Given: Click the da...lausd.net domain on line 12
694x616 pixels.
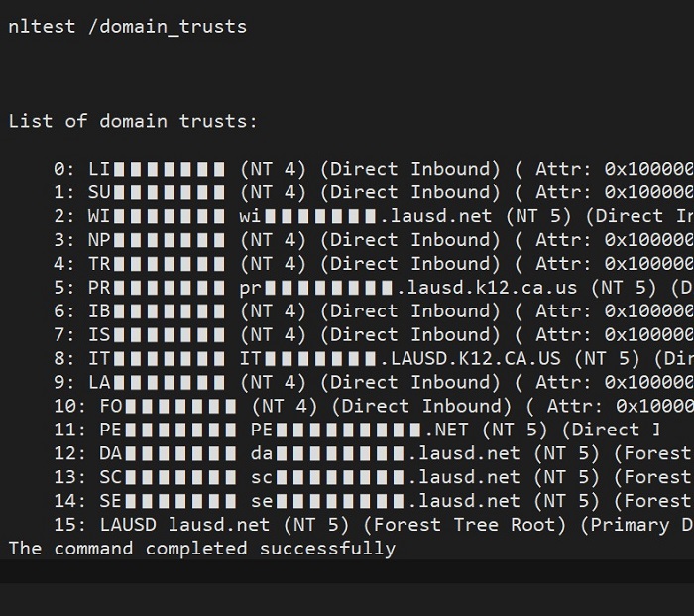Looking at the screenshot, I should [x=386, y=454].
